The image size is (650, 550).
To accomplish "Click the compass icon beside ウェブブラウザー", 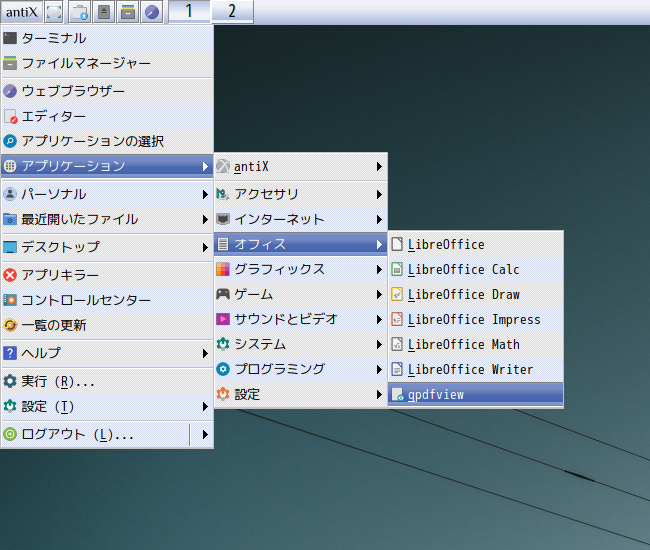I will click(10, 91).
